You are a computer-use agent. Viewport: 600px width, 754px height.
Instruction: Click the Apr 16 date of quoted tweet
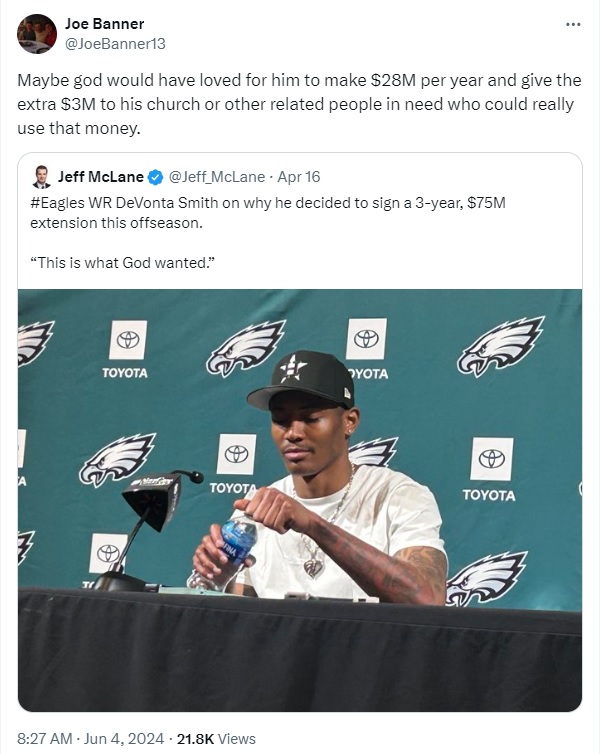(298, 177)
